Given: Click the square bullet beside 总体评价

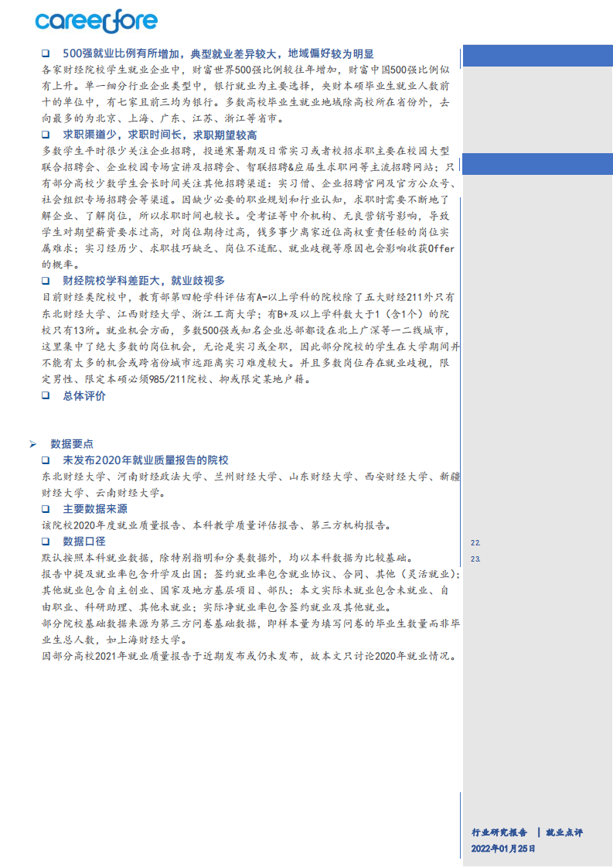Looking at the screenshot, I should coord(46,396).
